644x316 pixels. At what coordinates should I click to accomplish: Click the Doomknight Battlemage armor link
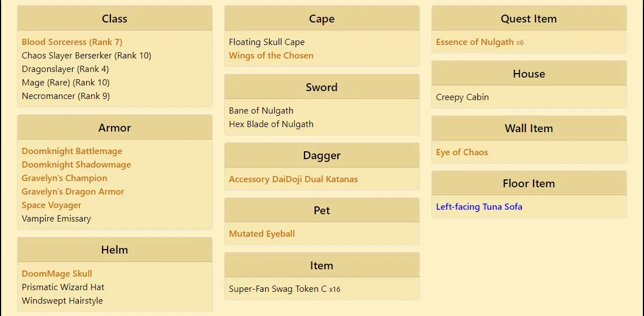72,151
